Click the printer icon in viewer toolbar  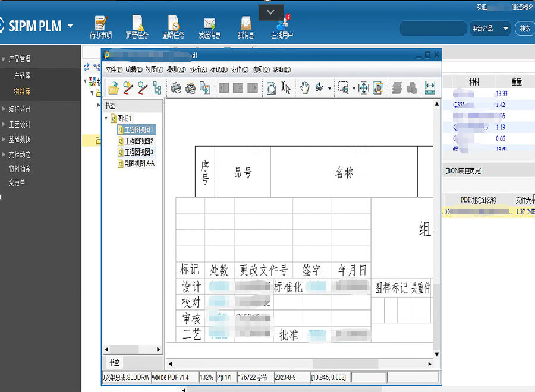point(176,88)
